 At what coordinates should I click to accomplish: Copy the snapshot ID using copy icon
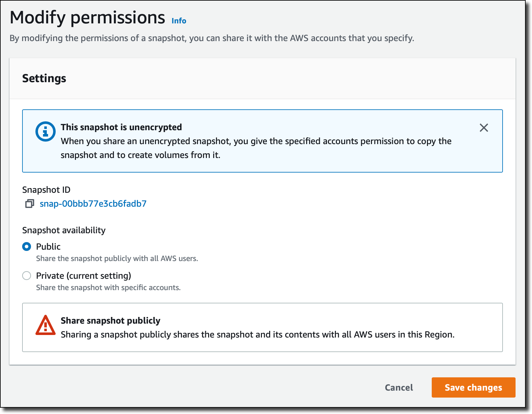(x=29, y=204)
